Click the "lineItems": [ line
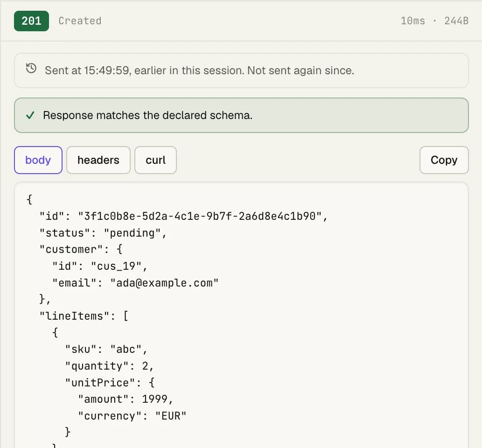The width and height of the screenshot is (482, 448). click(x=84, y=316)
